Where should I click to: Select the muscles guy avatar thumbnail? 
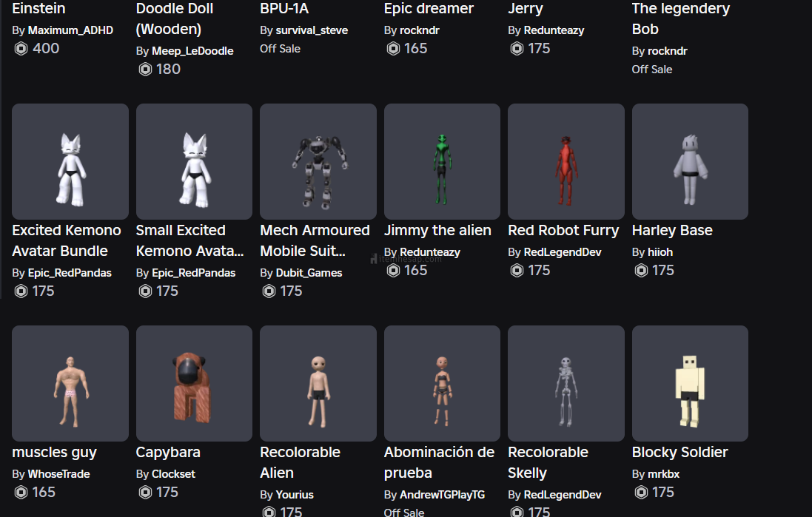[x=70, y=383]
